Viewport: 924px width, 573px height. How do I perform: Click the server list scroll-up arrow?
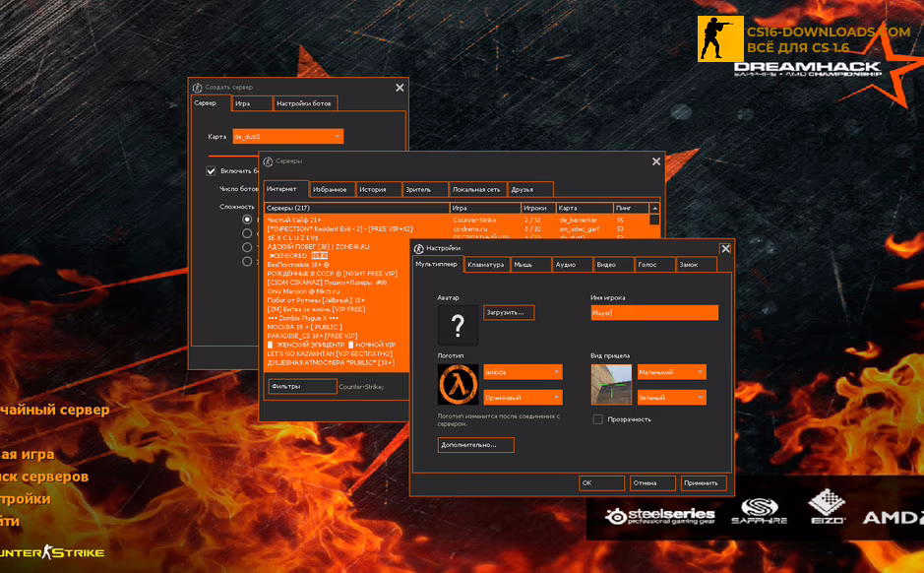[654, 208]
